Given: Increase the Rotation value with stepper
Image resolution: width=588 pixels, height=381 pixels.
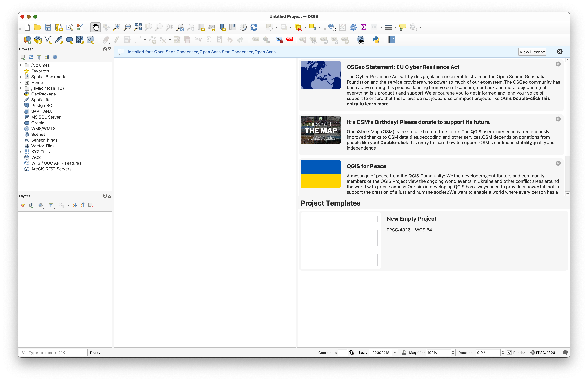Looking at the screenshot, I should tap(503, 351).
